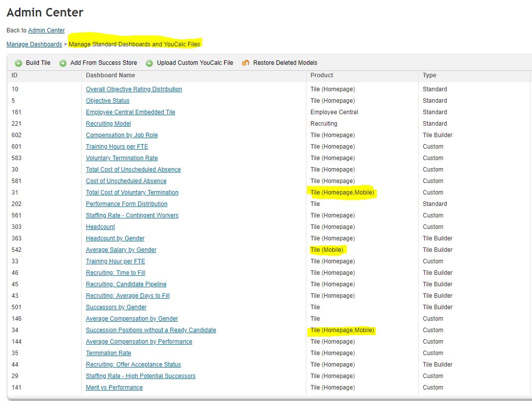
Task: Sort by the Type column header
Action: click(x=429, y=75)
